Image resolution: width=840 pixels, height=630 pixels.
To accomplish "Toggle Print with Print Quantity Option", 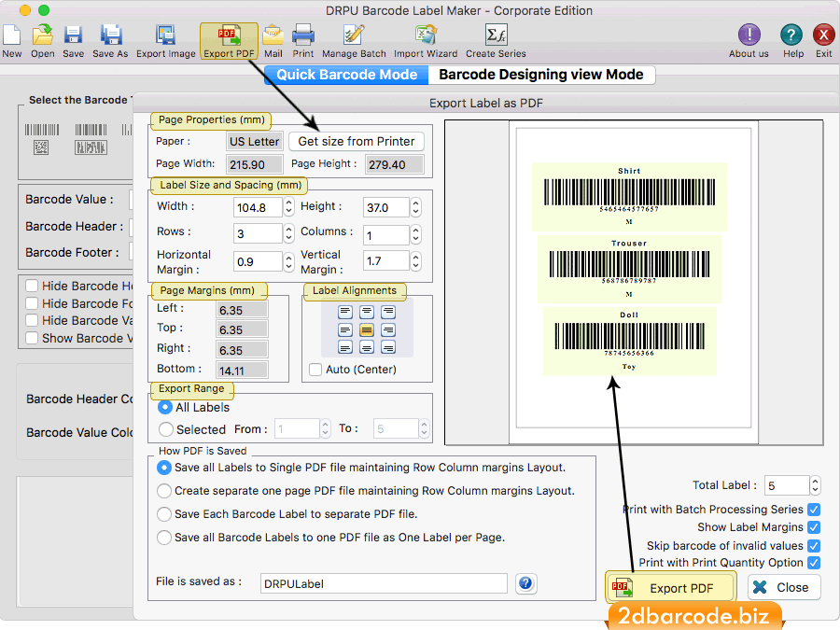I will click(814, 563).
